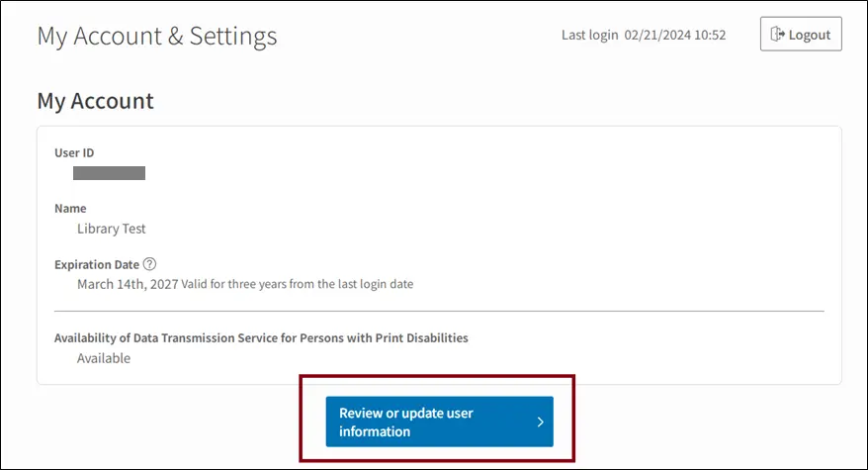Click the User ID label

pyautogui.click(x=74, y=153)
